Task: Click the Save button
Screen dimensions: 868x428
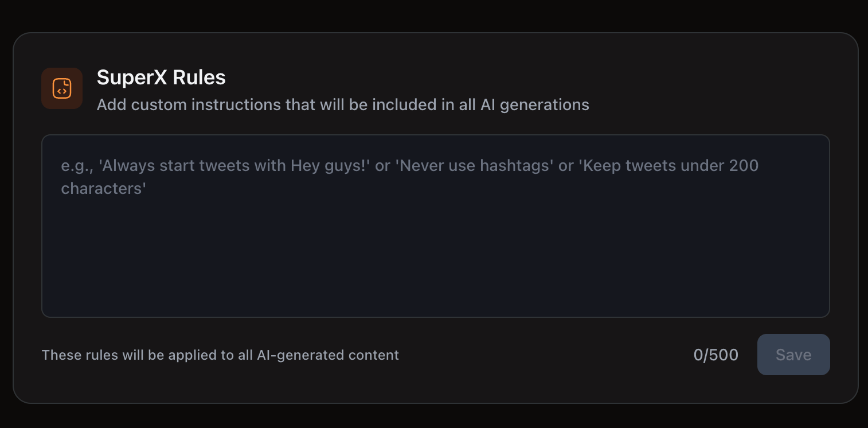Action: pyautogui.click(x=793, y=355)
